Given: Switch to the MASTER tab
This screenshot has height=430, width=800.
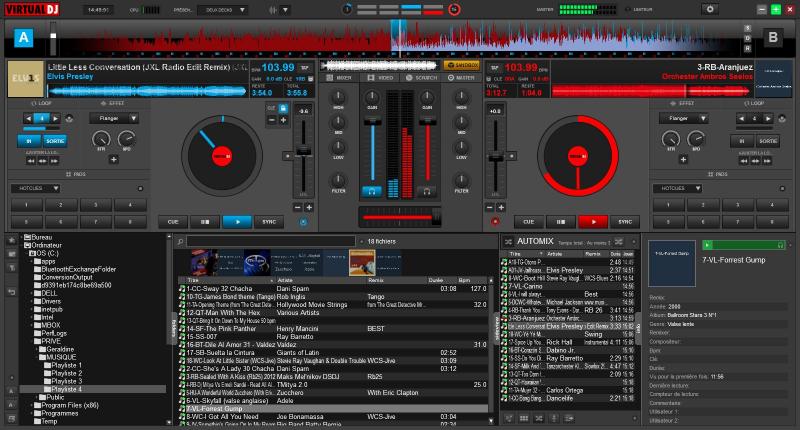Looking at the screenshot, I should 461,78.
